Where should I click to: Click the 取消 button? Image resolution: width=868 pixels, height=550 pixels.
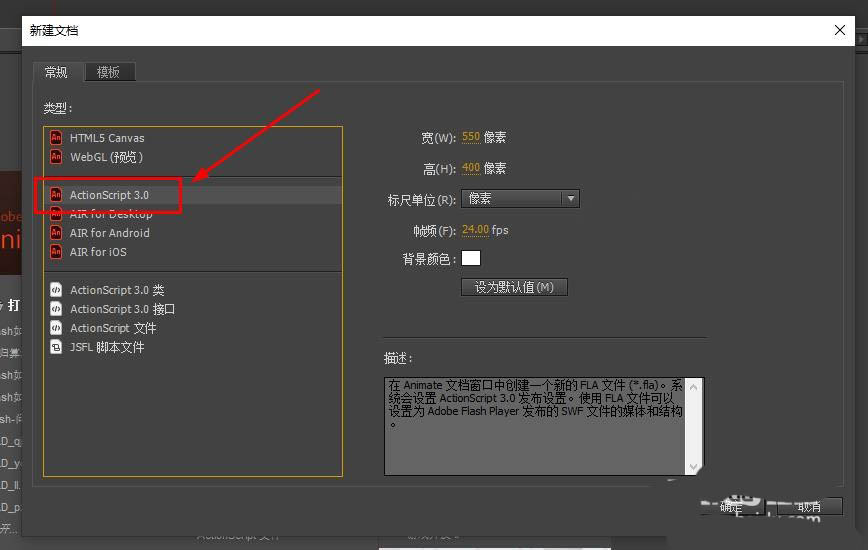click(x=809, y=506)
